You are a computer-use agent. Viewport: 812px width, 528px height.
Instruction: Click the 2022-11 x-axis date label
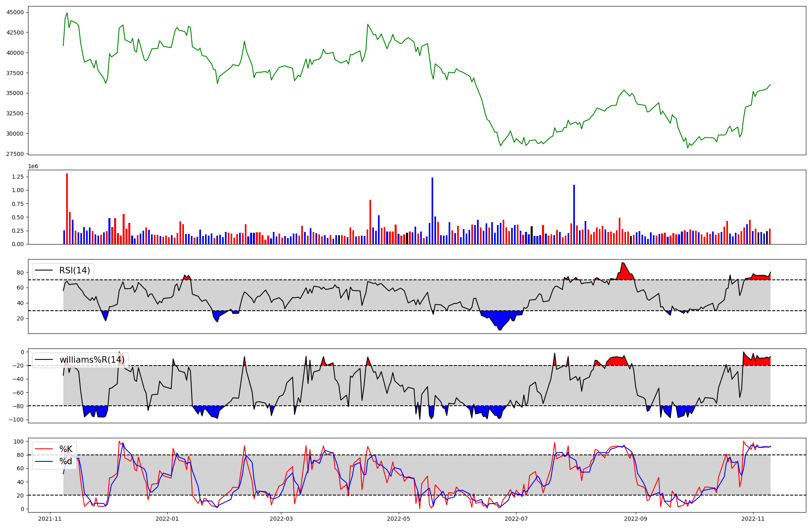pyautogui.click(x=753, y=519)
